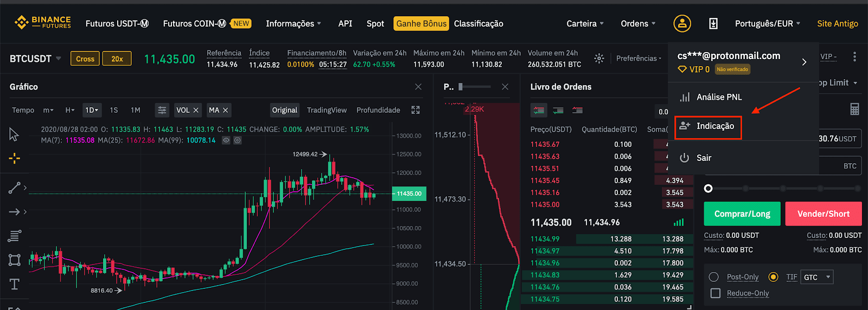Image resolution: width=868 pixels, height=310 pixels.
Task: Click the order size slider handle
Action: click(708, 189)
